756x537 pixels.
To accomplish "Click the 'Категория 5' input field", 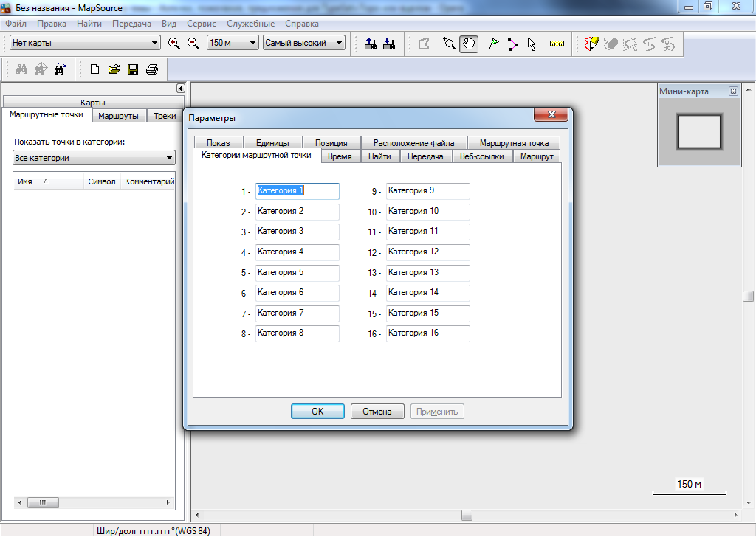I will click(x=297, y=273).
